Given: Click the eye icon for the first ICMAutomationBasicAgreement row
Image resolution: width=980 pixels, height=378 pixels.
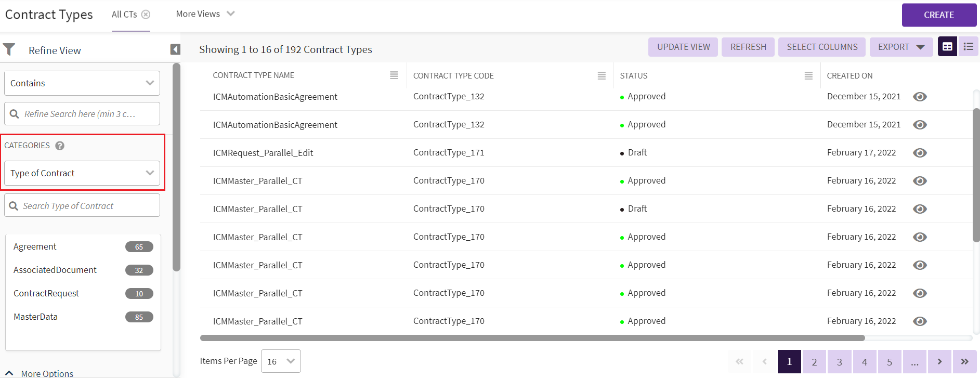Looking at the screenshot, I should pyautogui.click(x=920, y=97).
